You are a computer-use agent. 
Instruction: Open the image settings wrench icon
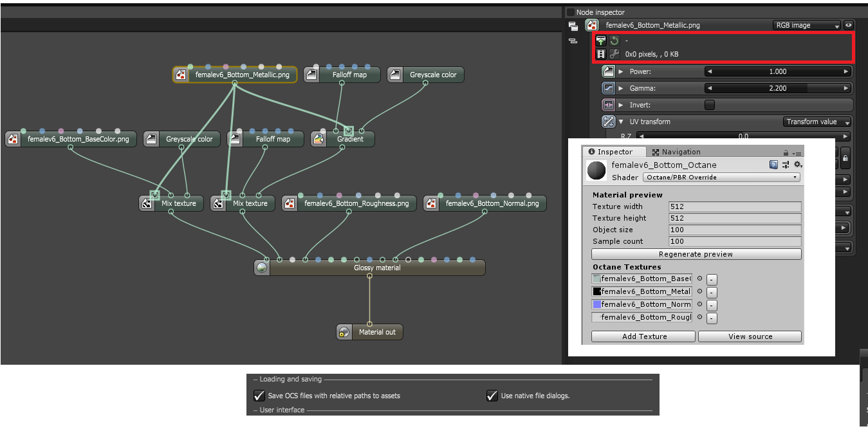pyautogui.click(x=614, y=54)
